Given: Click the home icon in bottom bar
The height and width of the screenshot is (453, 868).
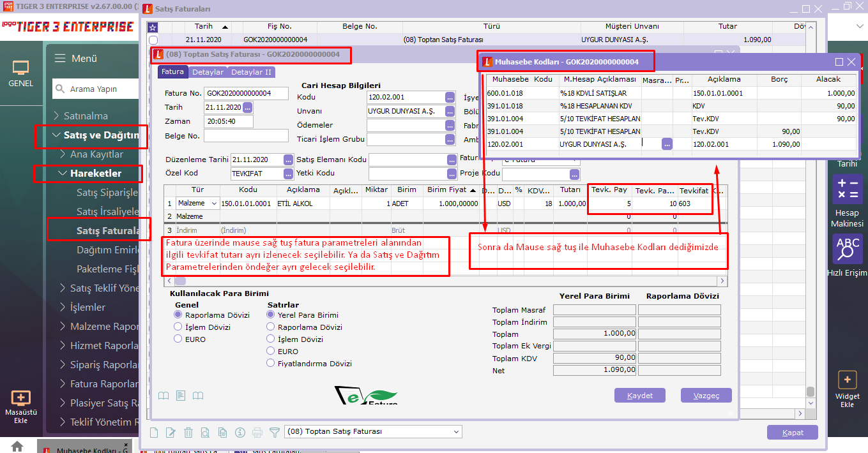Looking at the screenshot, I should coord(17,446).
